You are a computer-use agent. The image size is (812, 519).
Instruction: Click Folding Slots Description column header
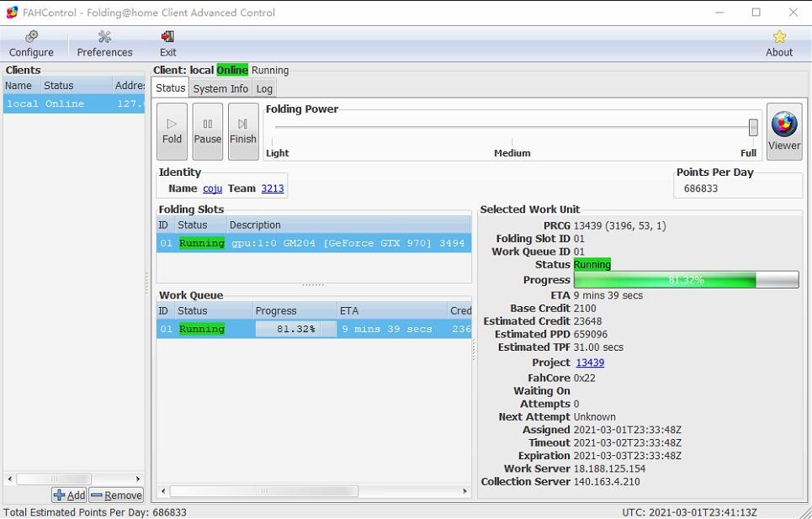348,225
